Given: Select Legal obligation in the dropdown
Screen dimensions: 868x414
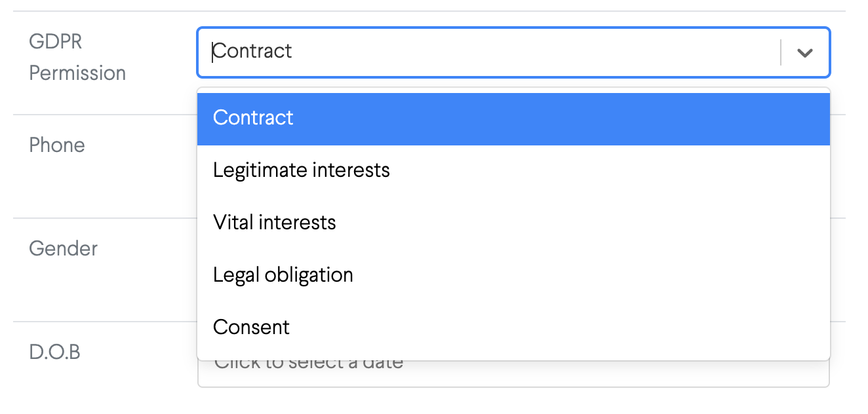Looking at the screenshot, I should pyautogui.click(x=513, y=276).
